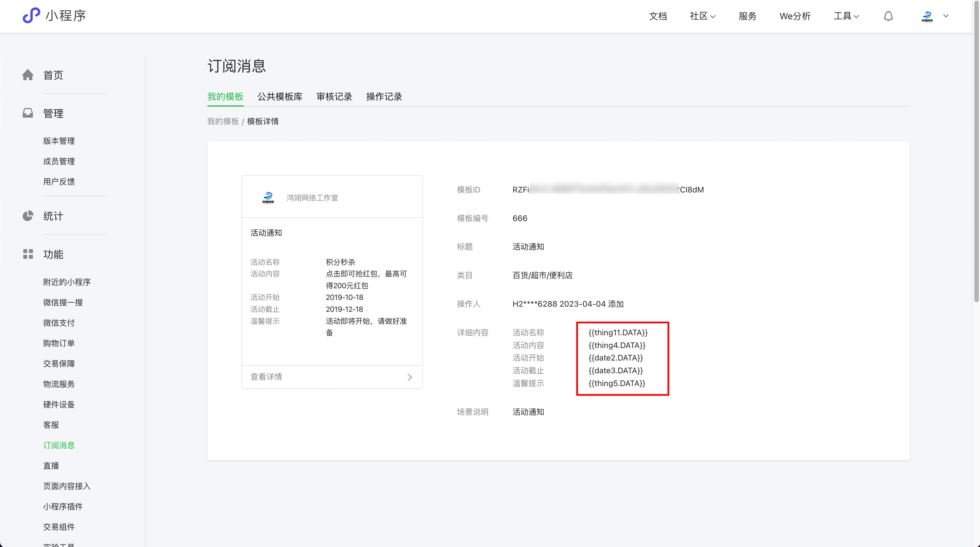Image resolution: width=980 pixels, height=547 pixels.
Task: Open the 统计 pie chart icon
Action: pyautogui.click(x=28, y=216)
